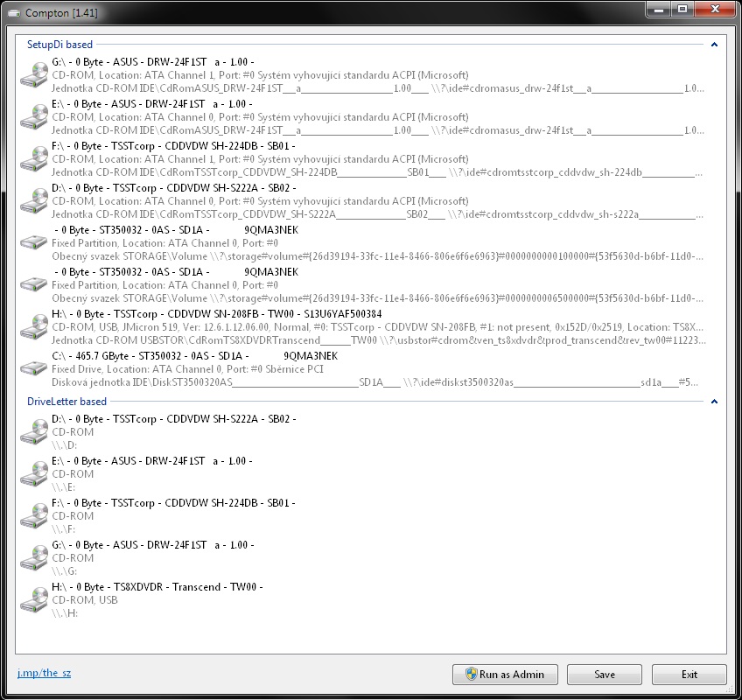Select the DriveLetter based group header
Viewport: 742px width, 700px height.
(x=66, y=402)
